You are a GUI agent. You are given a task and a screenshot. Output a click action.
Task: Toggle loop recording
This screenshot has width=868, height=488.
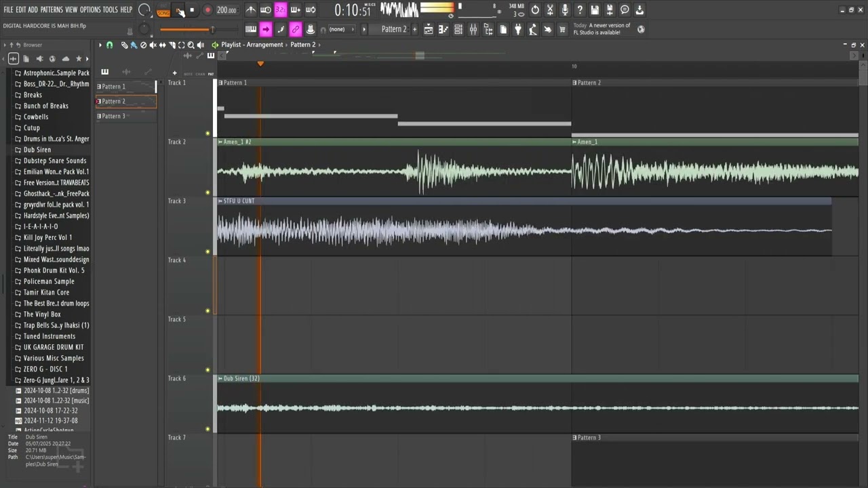click(x=311, y=9)
